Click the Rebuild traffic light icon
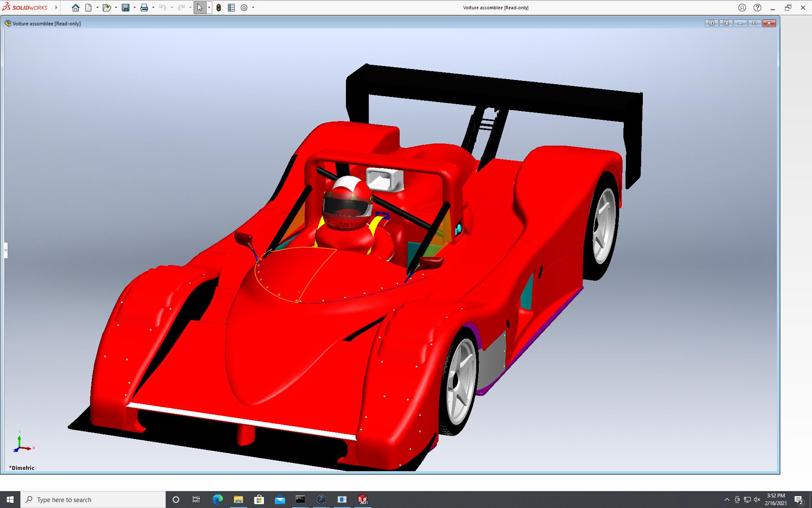The image size is (812, 508). pos(219,8)
